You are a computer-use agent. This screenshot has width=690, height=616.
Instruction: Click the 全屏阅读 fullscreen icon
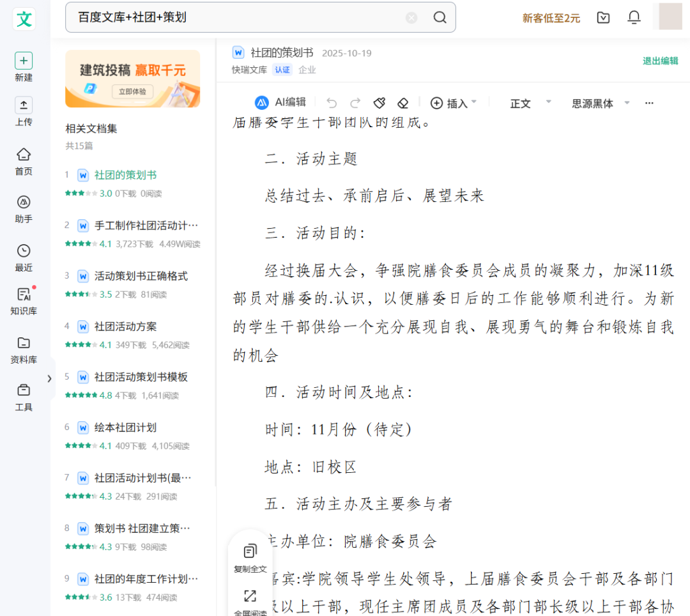click(x=250, y=596)
